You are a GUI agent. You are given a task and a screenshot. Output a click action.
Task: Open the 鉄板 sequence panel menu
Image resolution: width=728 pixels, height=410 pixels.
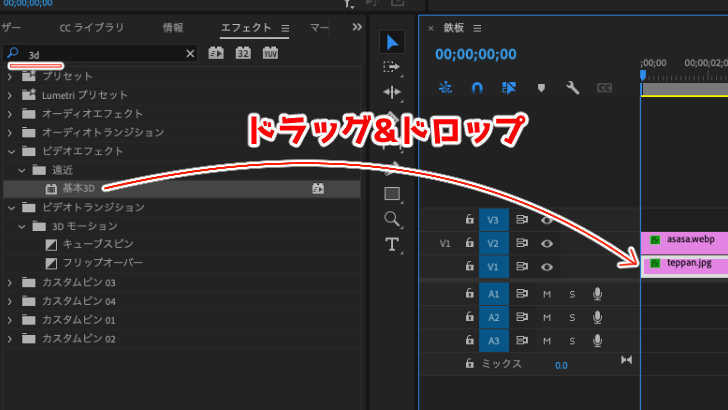[x=477, y=28]
